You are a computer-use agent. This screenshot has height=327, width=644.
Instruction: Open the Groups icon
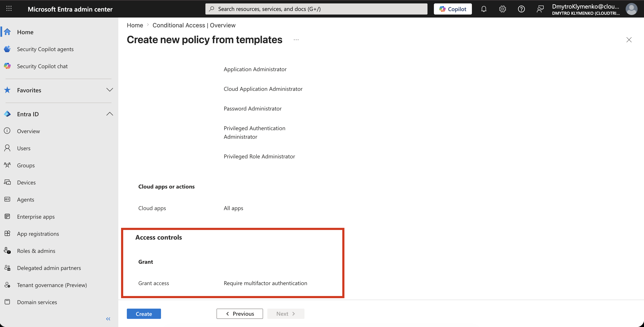tap(7, 165)
